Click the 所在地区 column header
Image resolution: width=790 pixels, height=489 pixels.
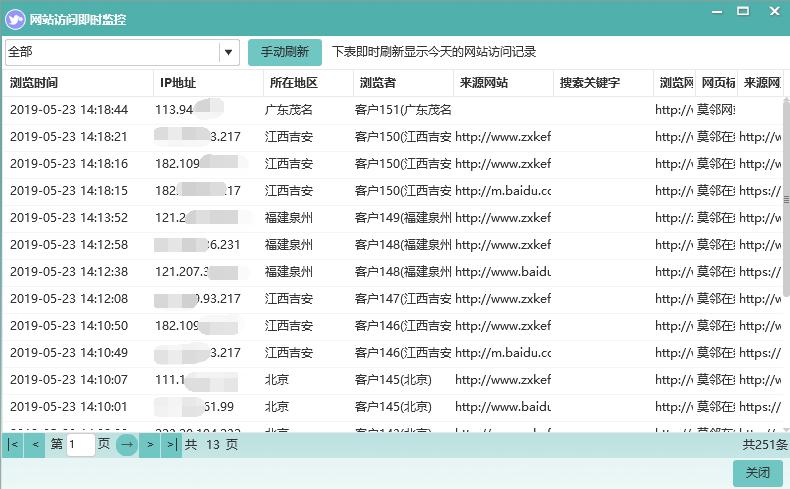[x=308, y=83]
